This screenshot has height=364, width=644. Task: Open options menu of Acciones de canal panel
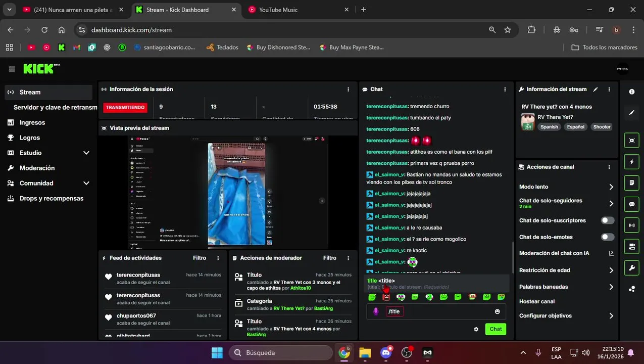click(609, 167)
